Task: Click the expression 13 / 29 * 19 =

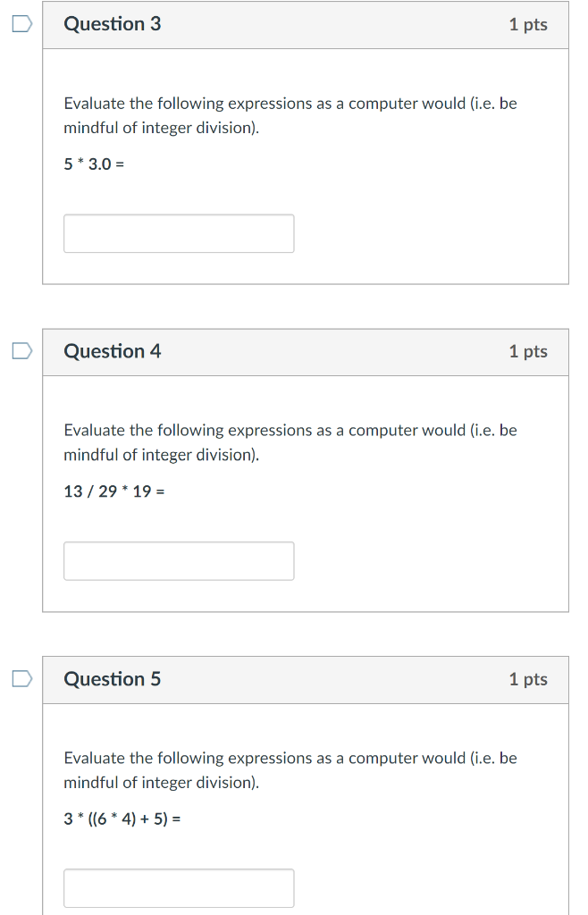Action: point(113,491)
